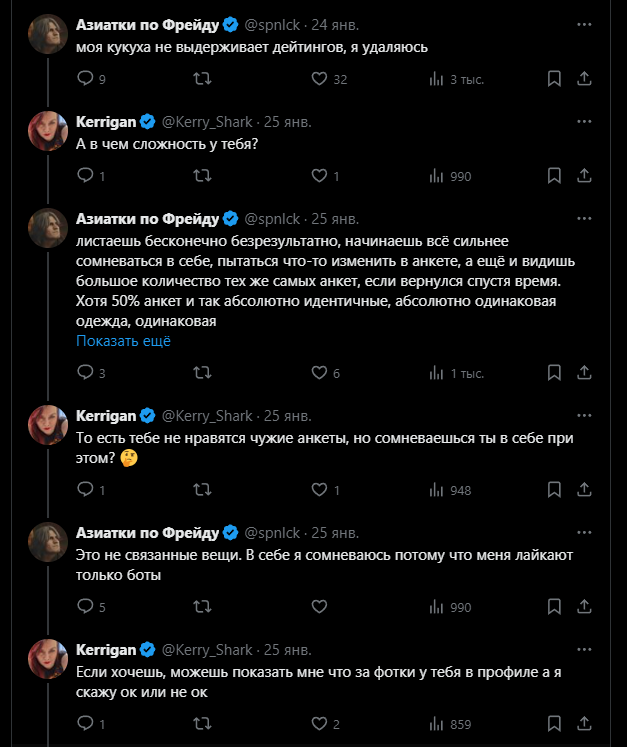Click Азиатки по Фрейду avatar on first tweet
The image size is (627, 747).
[x=47, y=34]
